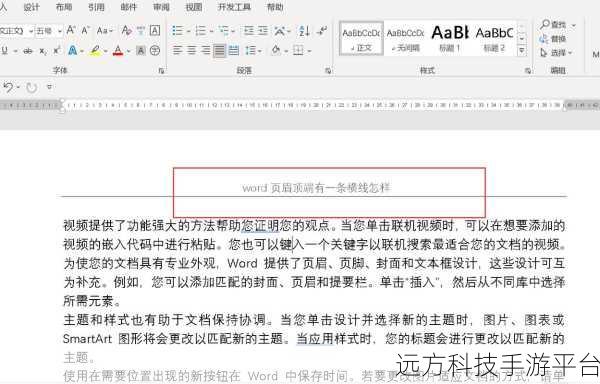Click 查找 find button
600x384 pixels.
coord(557,25)
